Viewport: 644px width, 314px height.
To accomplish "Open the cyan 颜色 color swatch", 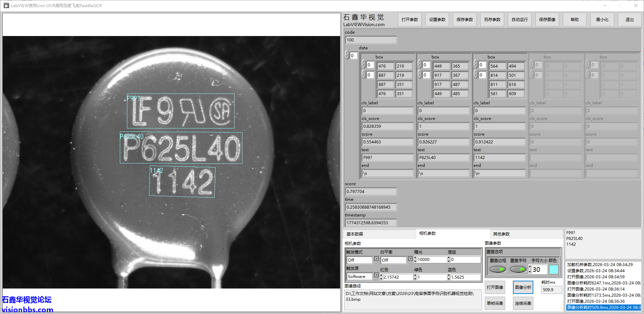I will (553, 269).
